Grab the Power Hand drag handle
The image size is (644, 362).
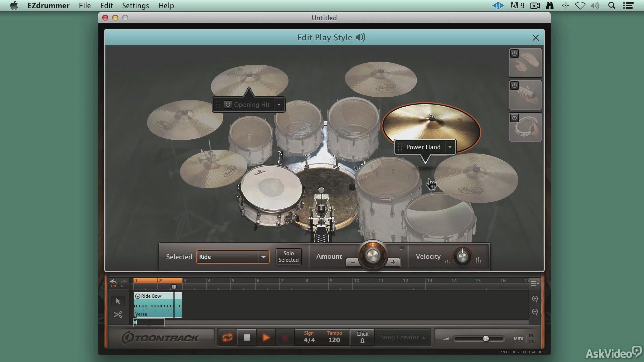[x=400, y=147]
